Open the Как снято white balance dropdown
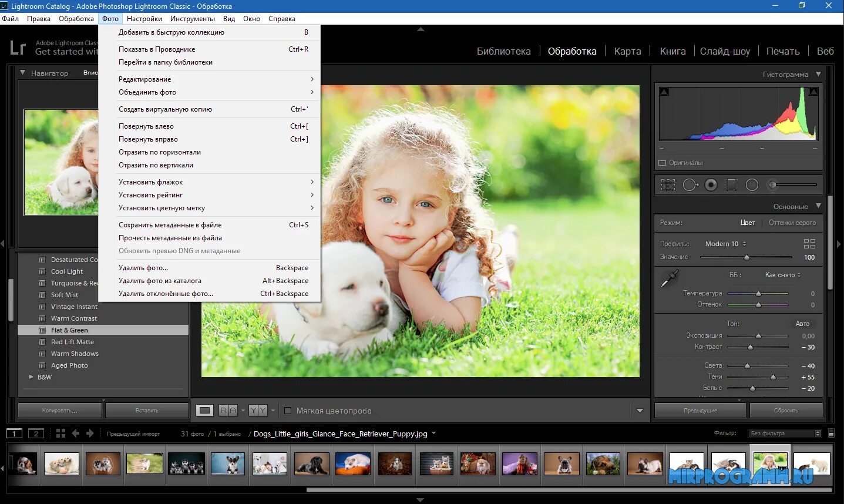The height and width of the screenshot is (504, 844). point(783,275)
